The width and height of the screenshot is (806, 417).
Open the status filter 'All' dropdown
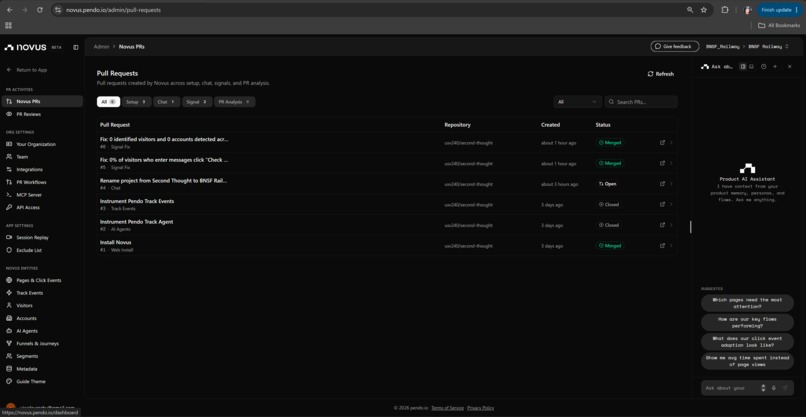pos(577,102)
